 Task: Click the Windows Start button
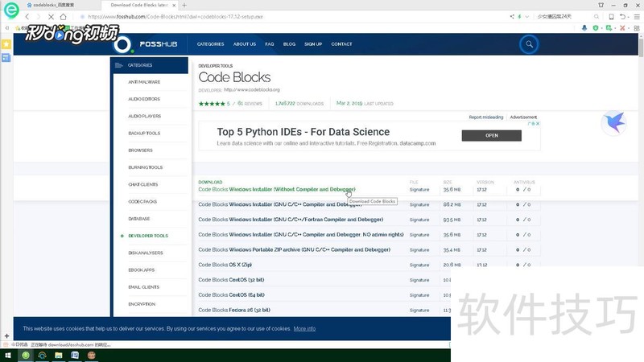[x=8, y=355]
